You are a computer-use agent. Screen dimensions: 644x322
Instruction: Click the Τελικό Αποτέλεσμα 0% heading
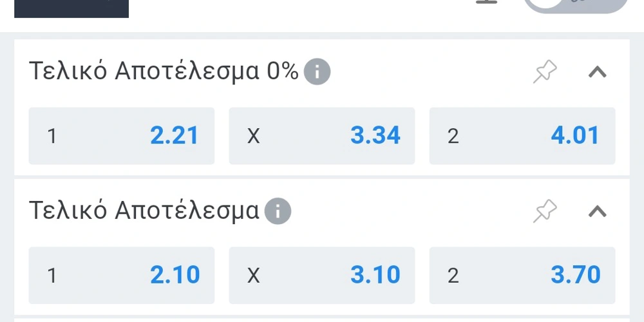pyautogui.click(x=164, y=72)
